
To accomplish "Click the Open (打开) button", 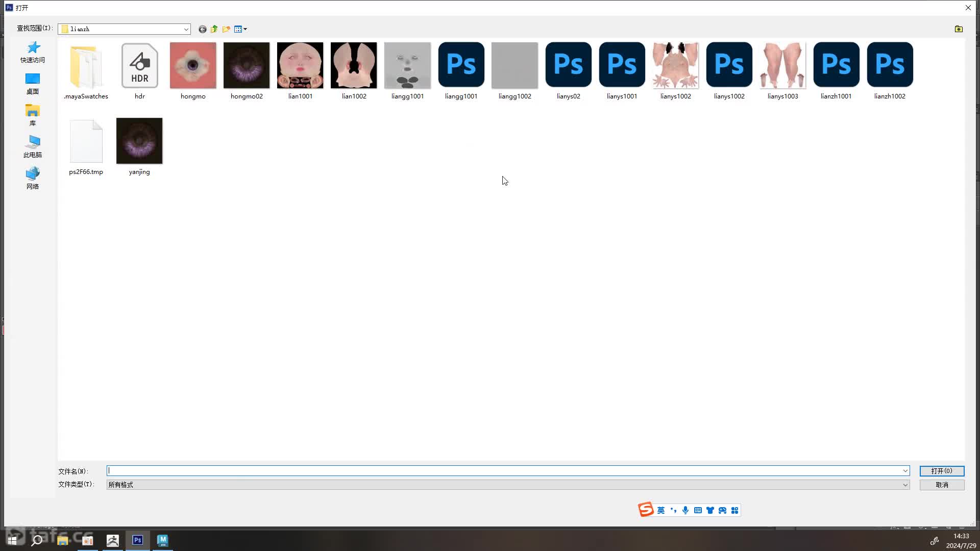I will coord(942,471).
